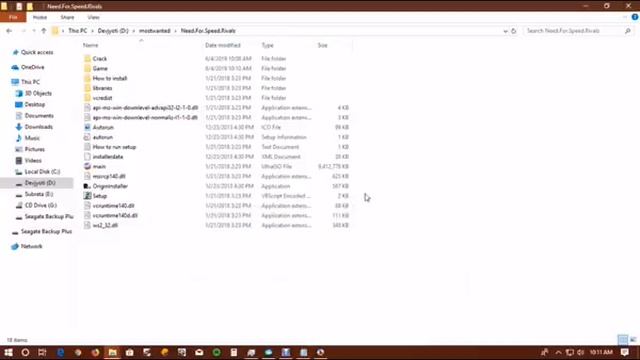Switch to Details view layout

click(623, 340)
